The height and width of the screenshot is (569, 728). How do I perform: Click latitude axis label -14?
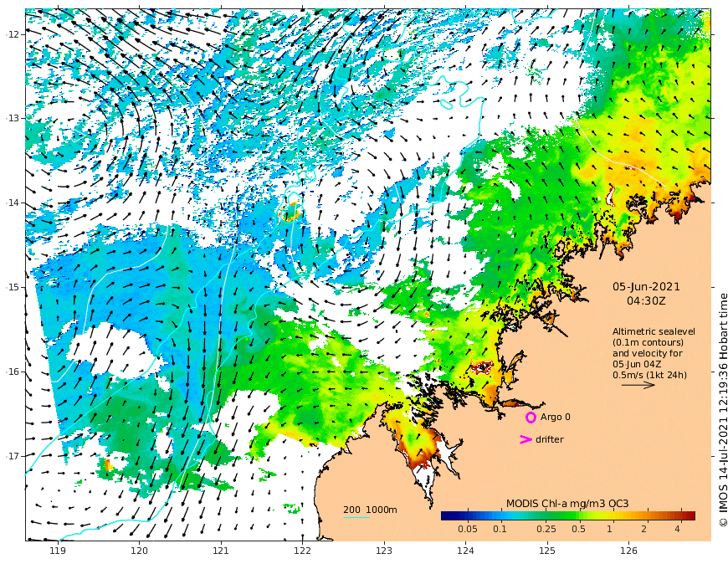(x=13, y=202)
